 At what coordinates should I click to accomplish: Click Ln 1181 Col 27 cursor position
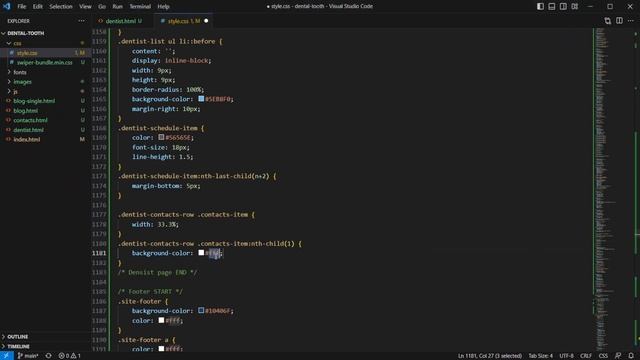pyautogui.click(x=490, y=356)
